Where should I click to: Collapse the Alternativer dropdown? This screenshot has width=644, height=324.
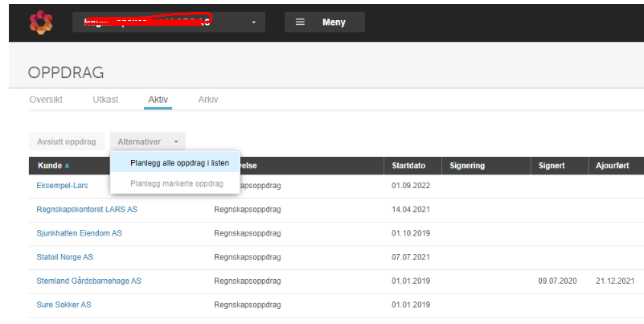[147, 141]
